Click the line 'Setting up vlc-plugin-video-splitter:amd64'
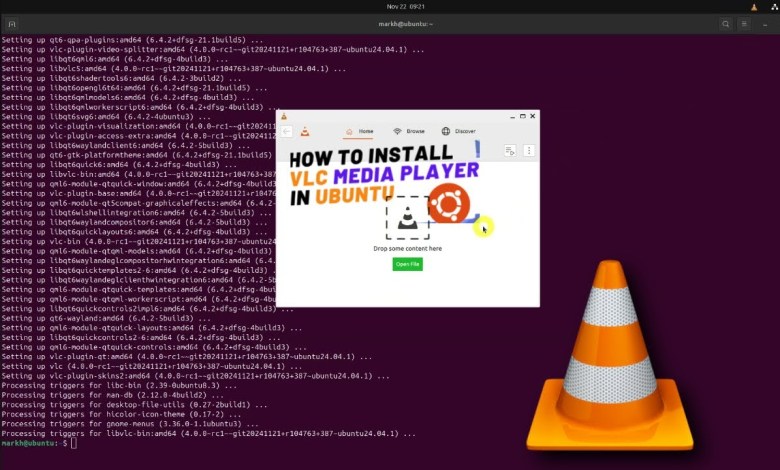This screenshot has width=780, height=470. [213, 50]
